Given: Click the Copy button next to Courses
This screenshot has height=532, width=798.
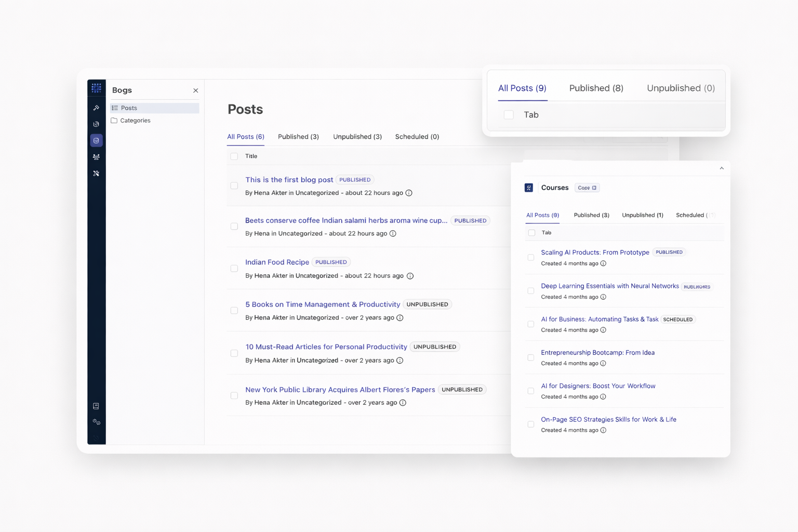Looking at the screenshot, I should pyautogui.click(x=587, y=188).
